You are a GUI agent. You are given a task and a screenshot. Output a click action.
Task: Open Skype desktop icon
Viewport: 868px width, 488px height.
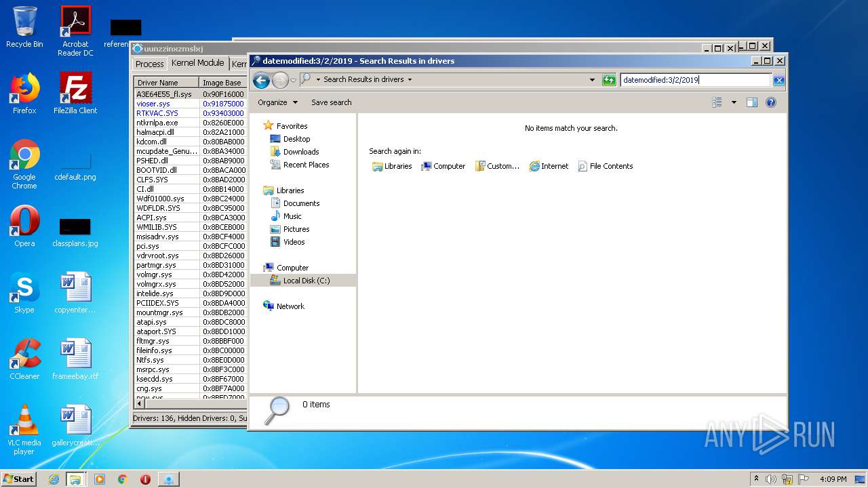click(x=24, y=293)
